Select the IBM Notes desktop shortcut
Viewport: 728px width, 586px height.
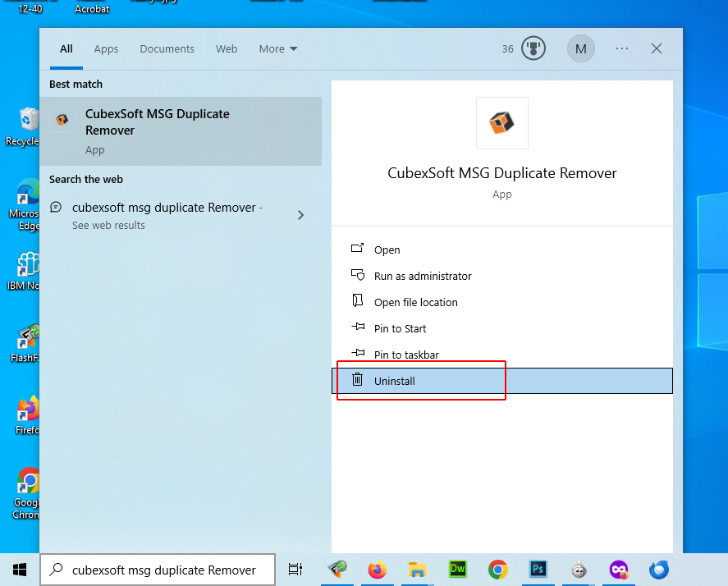(23, 271)
